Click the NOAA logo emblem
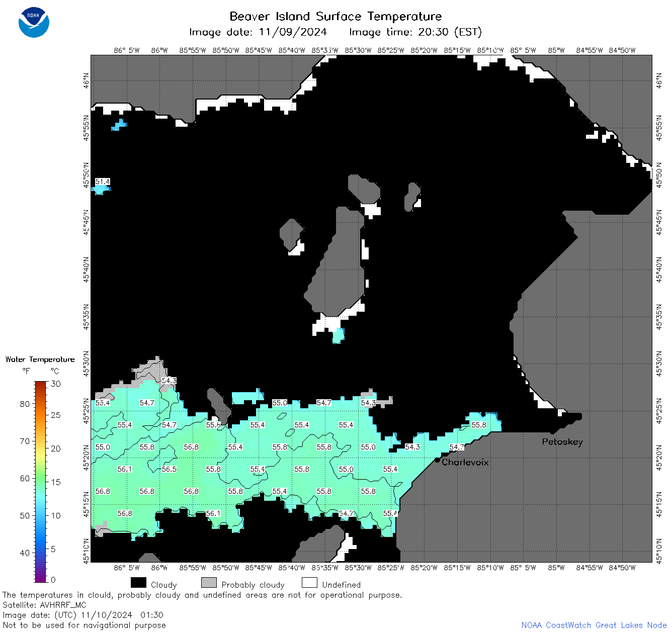 [34, 22]
